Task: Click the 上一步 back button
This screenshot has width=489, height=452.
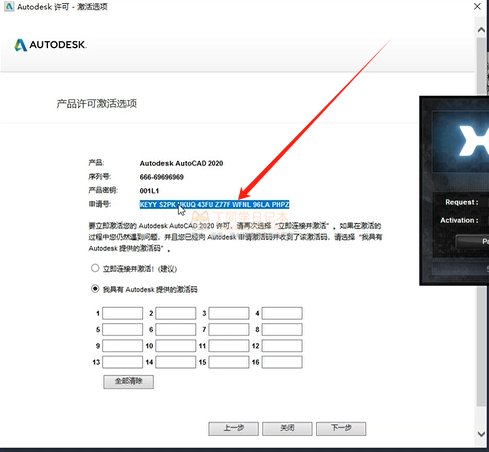Action: [233, 428]
